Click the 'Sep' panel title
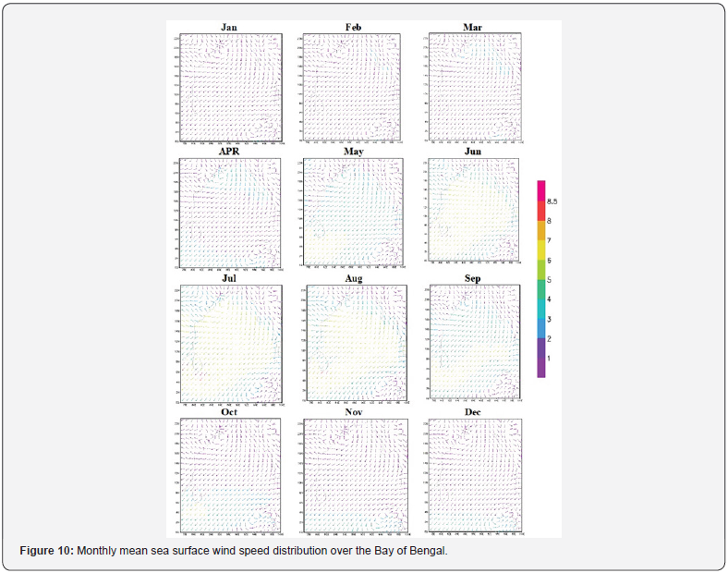The height and width of the screenshot is (573, 728). coord(473,278)
